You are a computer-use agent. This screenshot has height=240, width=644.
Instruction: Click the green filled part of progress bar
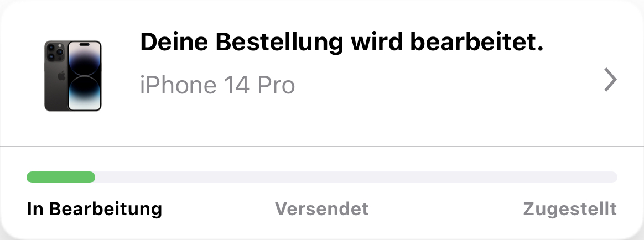point(61,177)
